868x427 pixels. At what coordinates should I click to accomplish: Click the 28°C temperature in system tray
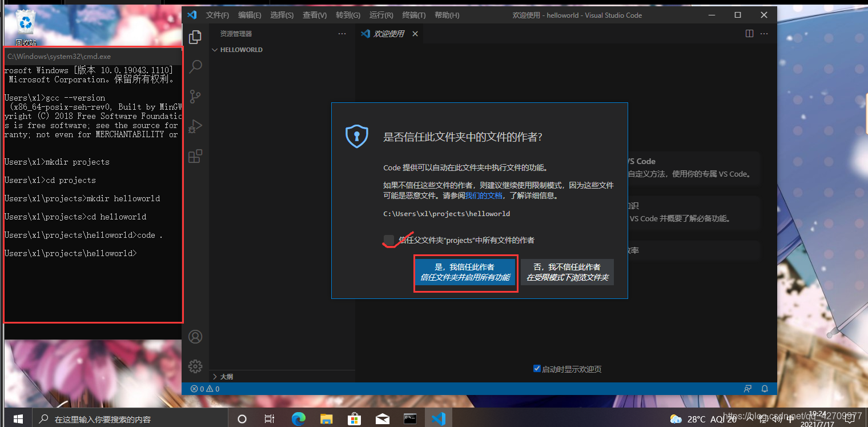point(696,419)
